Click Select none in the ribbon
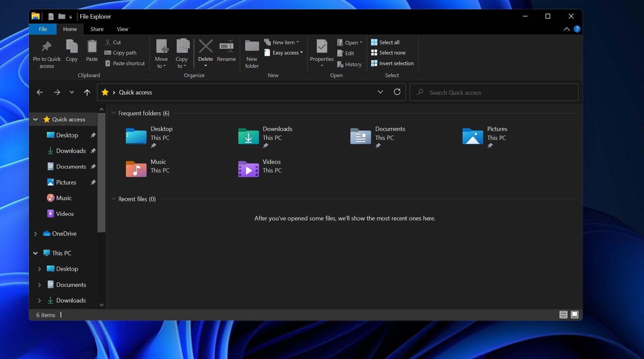Screen dimensions: 644x359 [389, 53]
